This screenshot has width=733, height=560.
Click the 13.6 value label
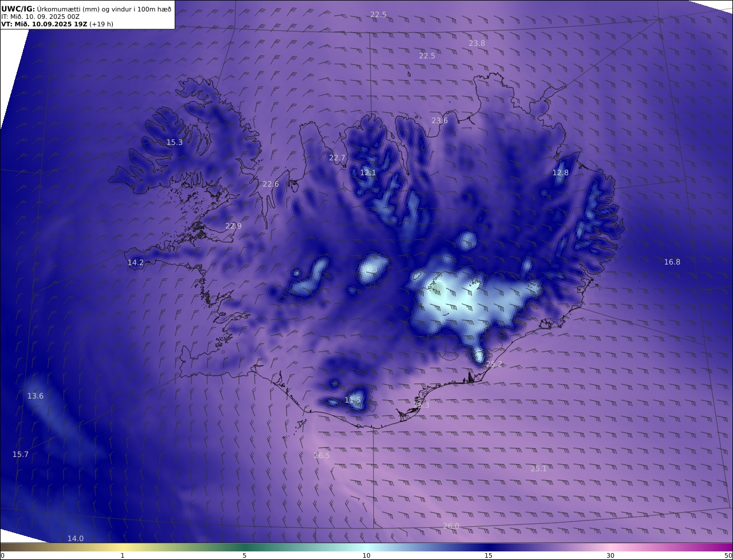pyautogui.click(x=36, y=396)
